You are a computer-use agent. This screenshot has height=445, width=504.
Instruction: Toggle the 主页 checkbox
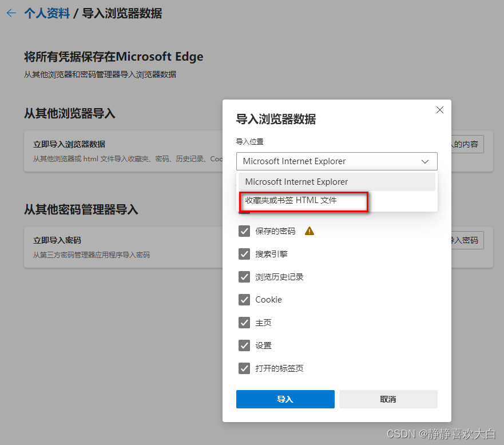[x=244, y=322]
